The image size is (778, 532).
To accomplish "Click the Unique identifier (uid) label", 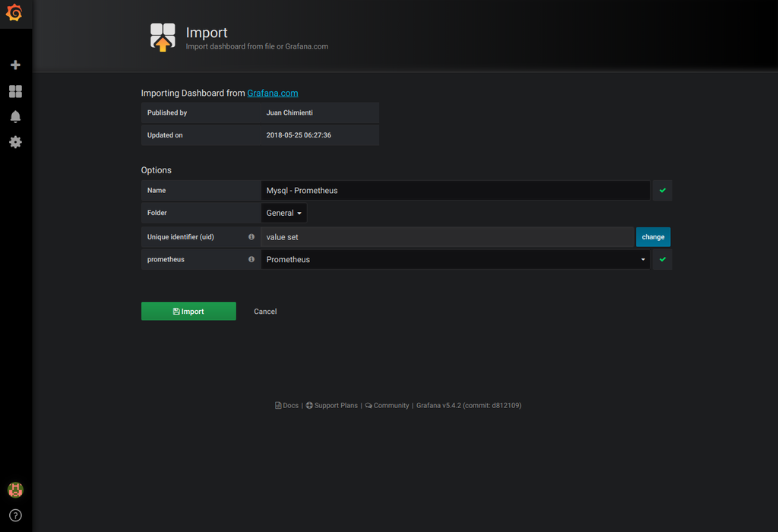I will (x=181, y=237).
